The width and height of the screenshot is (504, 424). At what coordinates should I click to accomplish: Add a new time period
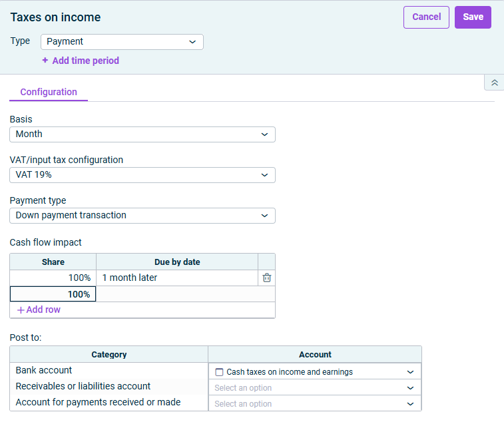pyautogui.click(x=81, y=61)
